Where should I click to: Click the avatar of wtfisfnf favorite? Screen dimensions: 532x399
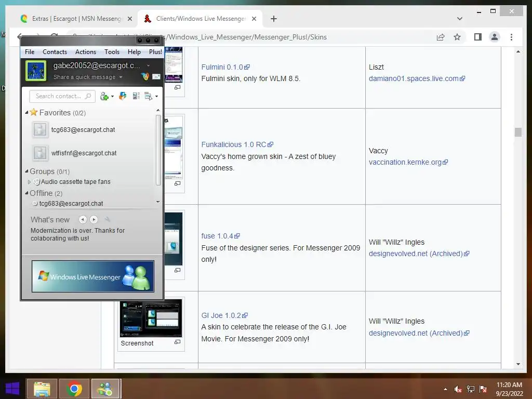point(39,153)
